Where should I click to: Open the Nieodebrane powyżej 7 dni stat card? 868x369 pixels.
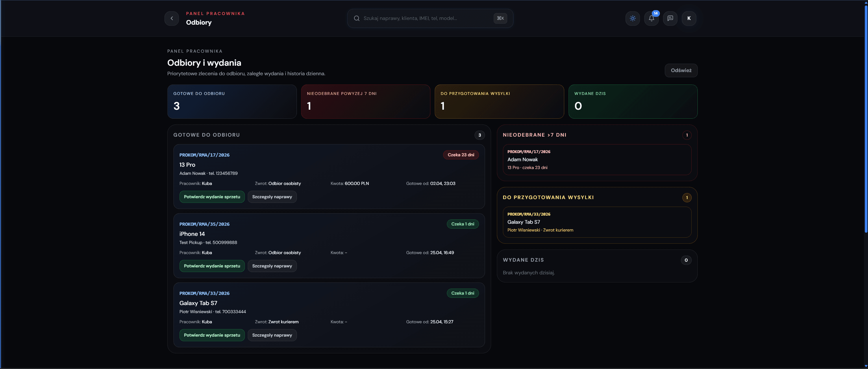pos(366,102)
